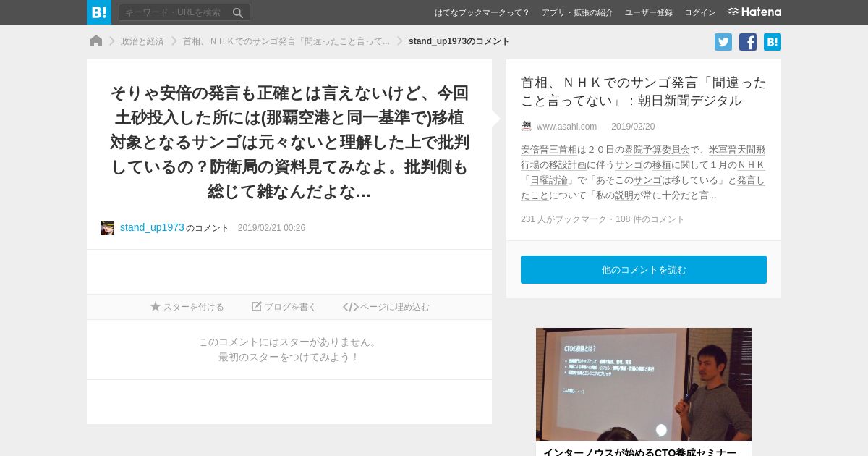Click ページに埋め込む embed option

[386, 307]
